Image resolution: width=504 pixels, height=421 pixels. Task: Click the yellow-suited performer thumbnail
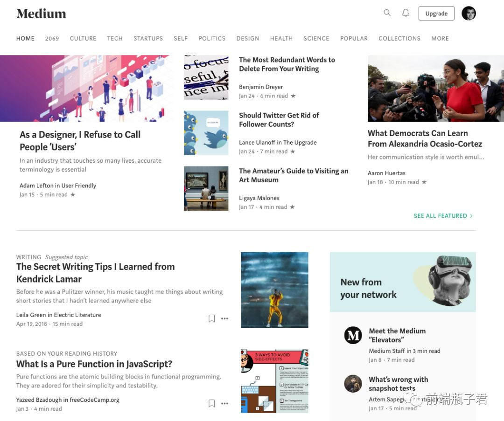pos(274,290)
